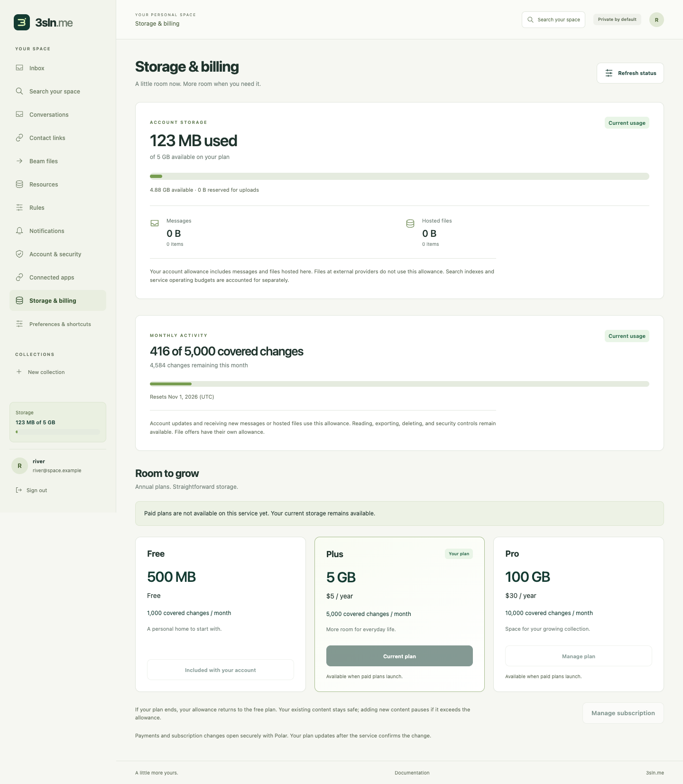Click the Preferences & shortcuts sliders icon
683x784 pixels.
tap(19, 324)
